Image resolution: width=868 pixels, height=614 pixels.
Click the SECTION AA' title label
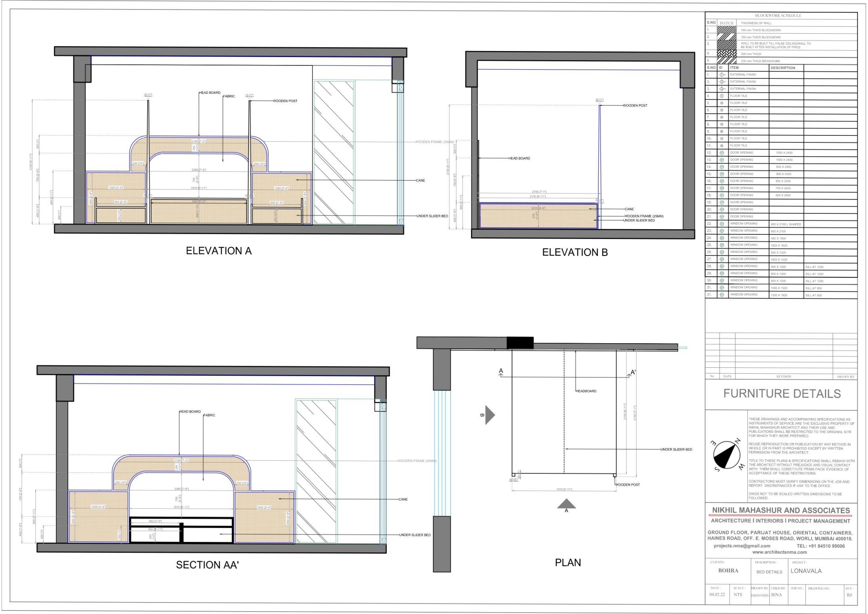tap(207, 565)
